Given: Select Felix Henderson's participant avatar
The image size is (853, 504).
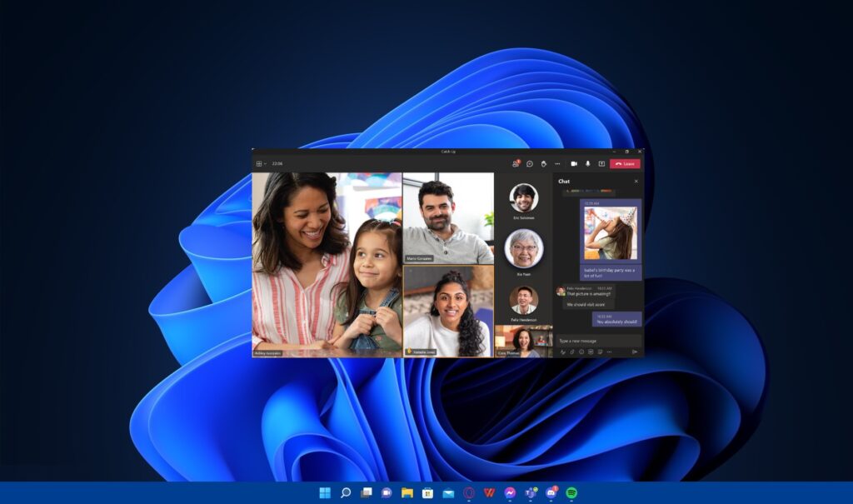Looking at the screenshot, I should click(524, 300).
